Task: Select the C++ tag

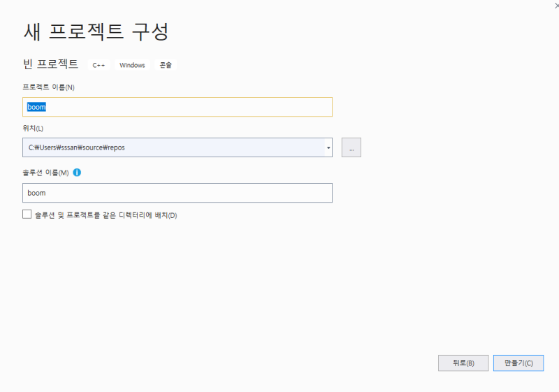Action: 99,65
